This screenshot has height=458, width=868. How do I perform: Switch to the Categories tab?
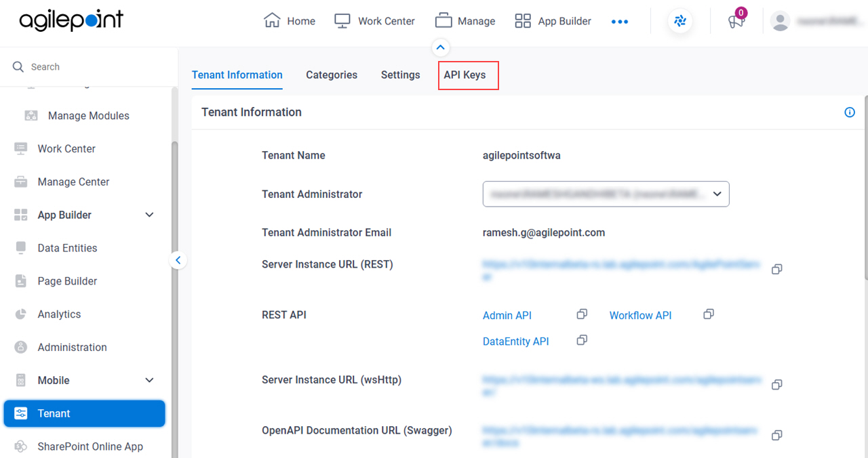(x=332, y=75)
